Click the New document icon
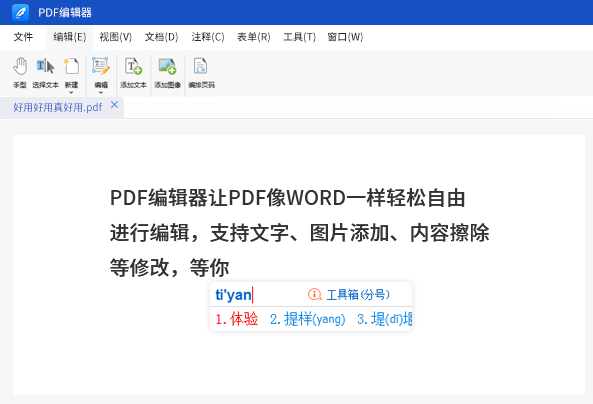 point(71,67)
